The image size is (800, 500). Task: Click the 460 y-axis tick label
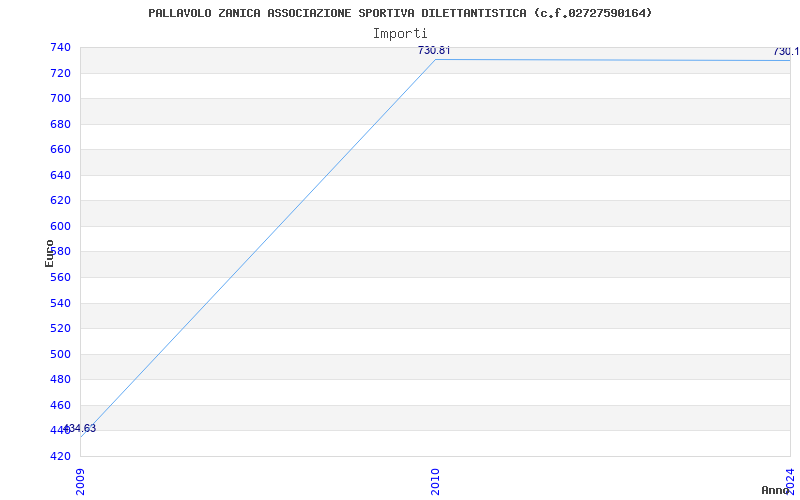[60, 405]
